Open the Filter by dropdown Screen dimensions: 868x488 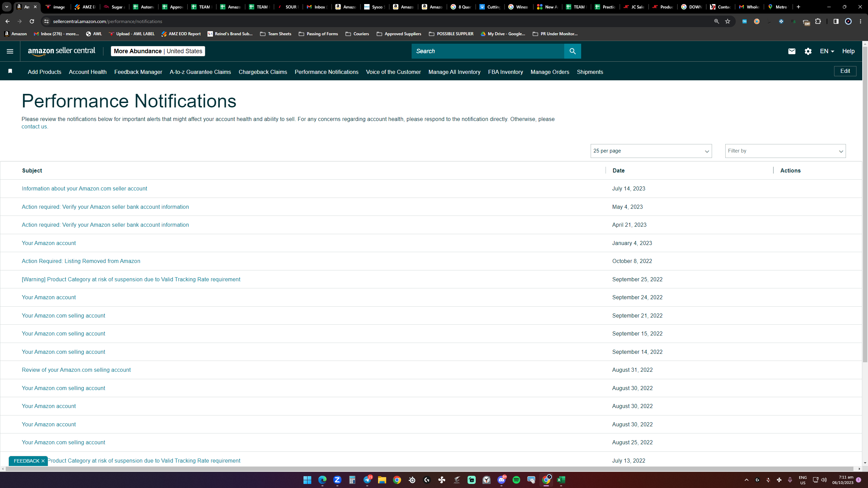point(785,151)
